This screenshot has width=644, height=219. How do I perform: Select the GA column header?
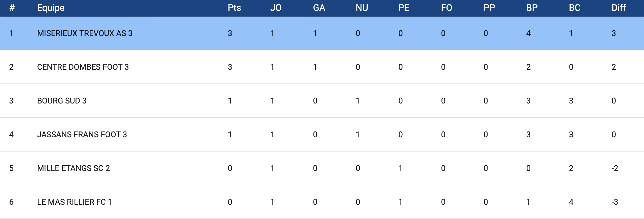click(x=319, y=8)
